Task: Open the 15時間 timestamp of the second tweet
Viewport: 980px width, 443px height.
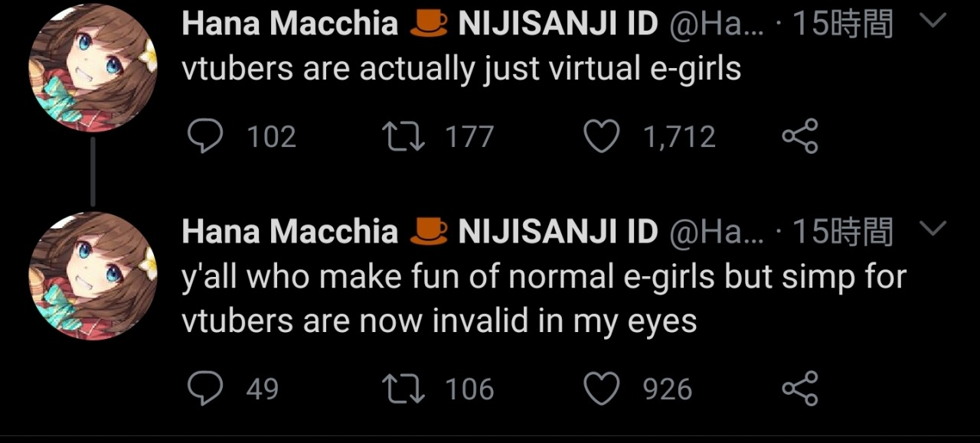Action: point(842,231)
